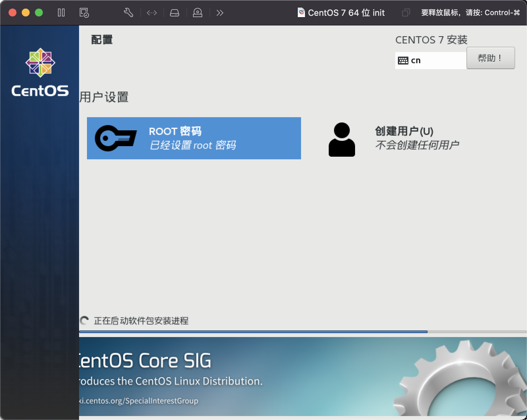This screenshot has height=420, width=527.
Task: Click the grayed-out overlapping windows icon
Action: point(406,13)
